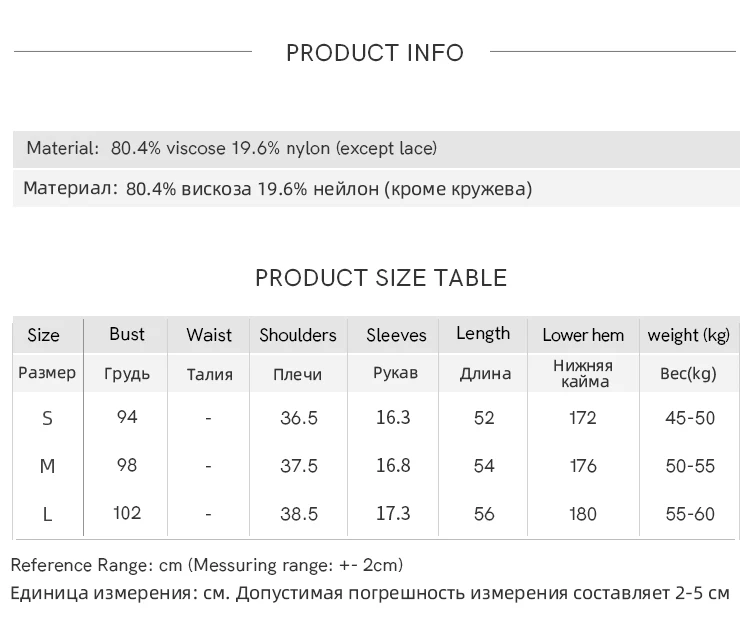Viewport: 750px width, 630px height.
Task: Select the Lower hem column header
Action: pos(583,335)
